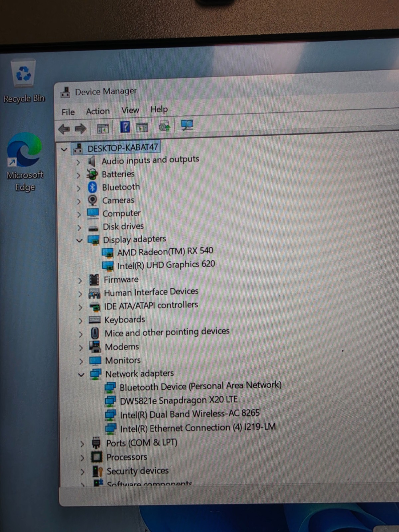Click the Update device driver toolbar icon
This screenshot has height=532, width=399.
164,126
